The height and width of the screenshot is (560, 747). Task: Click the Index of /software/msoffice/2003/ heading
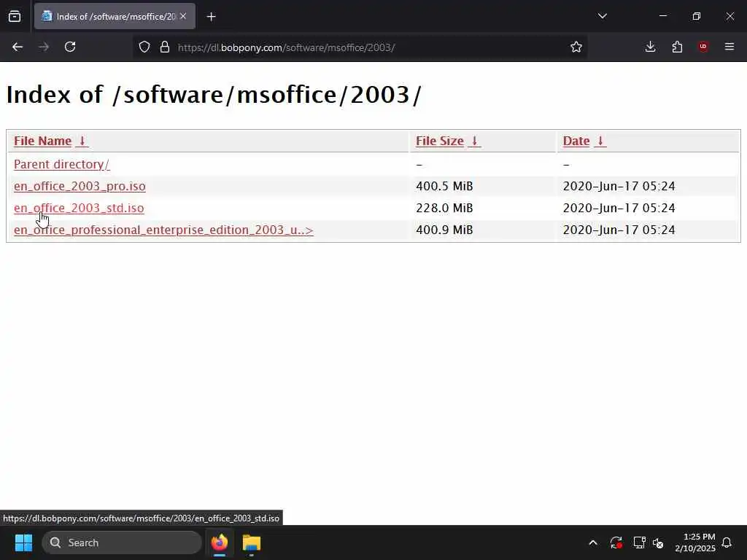(214, 94)
